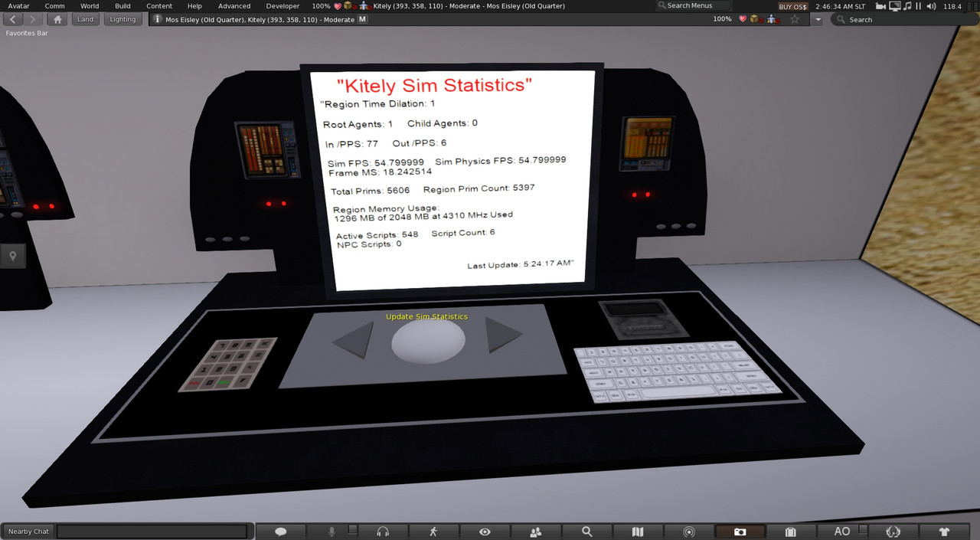Click the Update Sim Statistics white ball
980x540 pixels.
point(428,342)
